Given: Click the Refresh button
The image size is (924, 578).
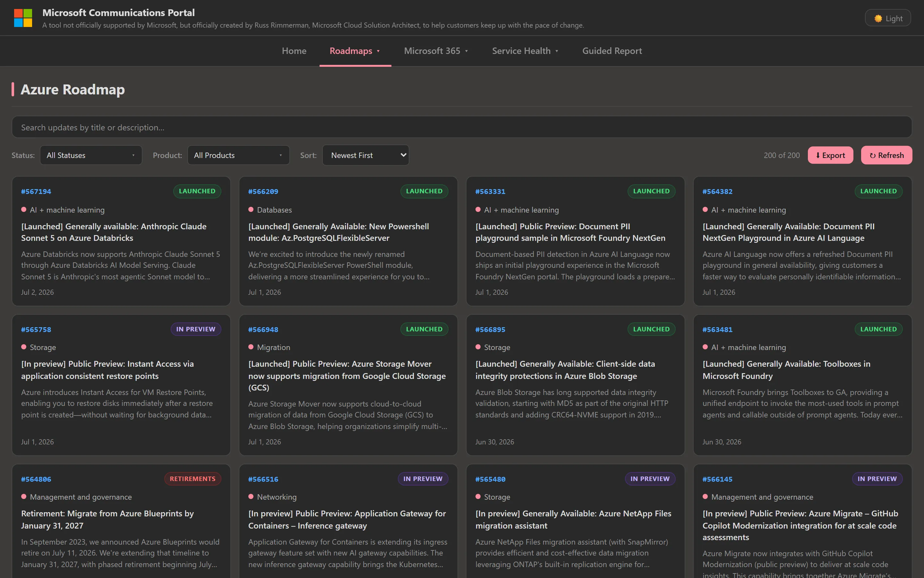Looking at the screenshot, I should pyautogui.click(x=886, y=155).
